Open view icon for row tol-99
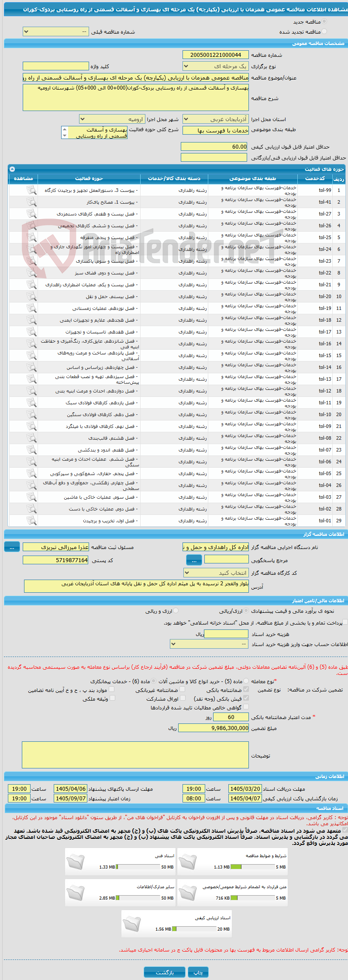The height and width of the screenshot is (980, 348). click(x=31, y=190)
